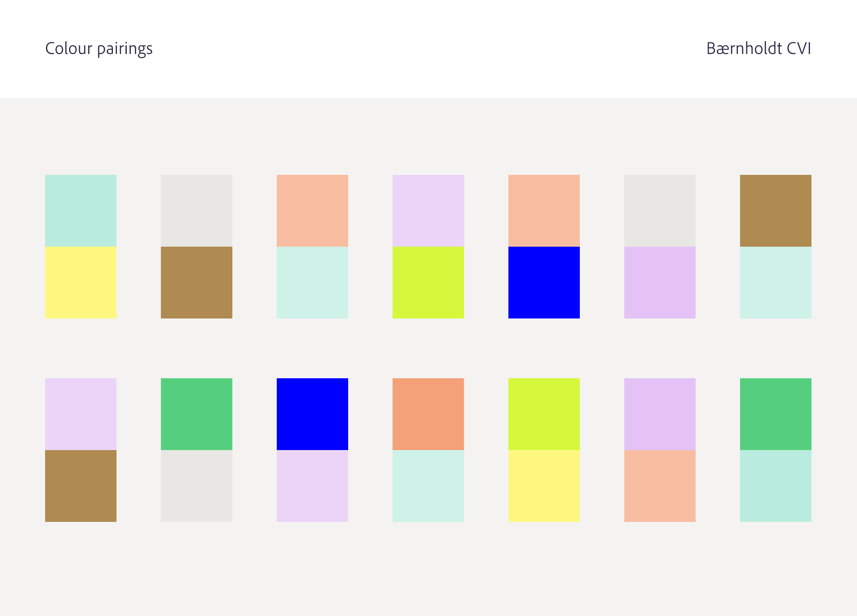Image resolution: width=857 pixels, height=616 pixels.
Task: Select the brown swatch above the pale mint in the top row
Action: coord(776,211)
